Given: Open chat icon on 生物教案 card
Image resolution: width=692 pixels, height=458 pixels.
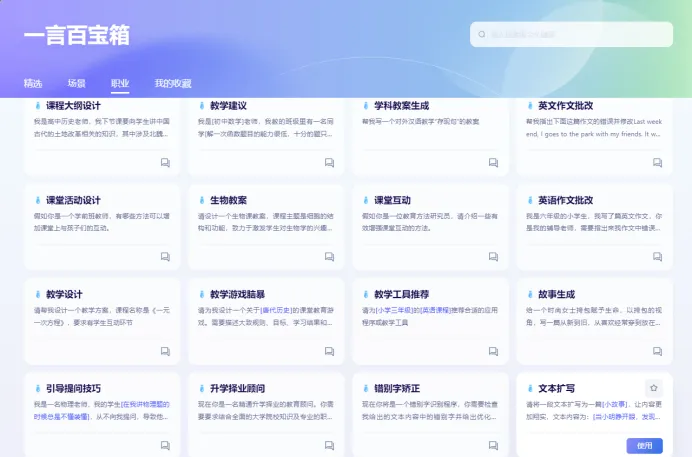Looking at the screenshot, I should point(329,257).
